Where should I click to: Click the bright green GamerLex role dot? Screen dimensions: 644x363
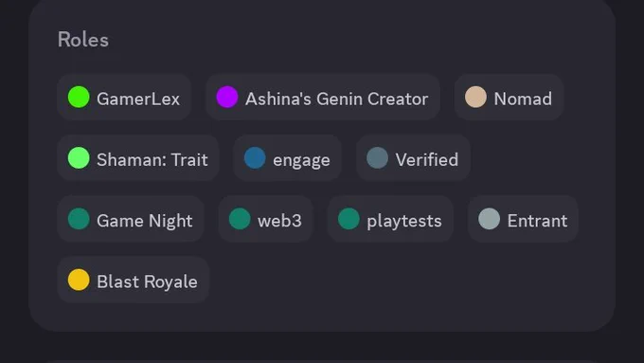[79, 97]
